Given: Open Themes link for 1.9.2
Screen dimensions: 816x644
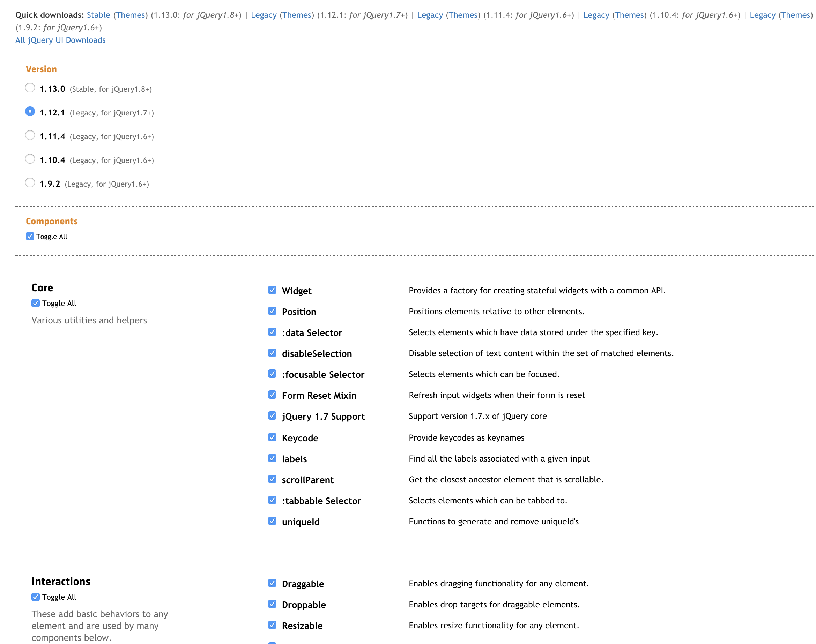Looking at the screenshot, I should click(796, 15).
